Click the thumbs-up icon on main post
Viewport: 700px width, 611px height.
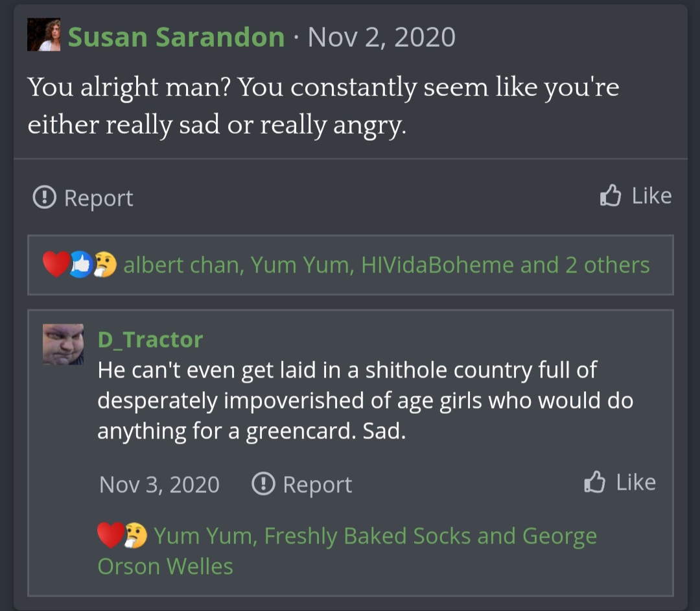pyautogui.click(x=611, y=195)
